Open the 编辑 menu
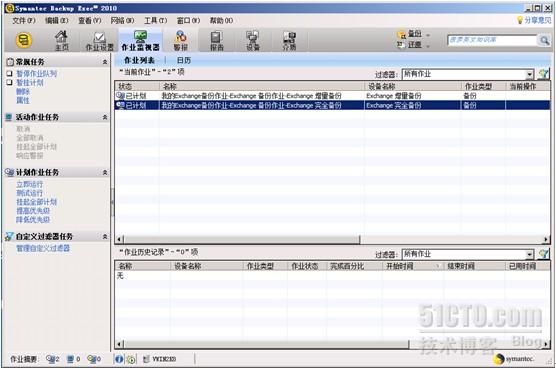Screen dimensions: 556x369 pos(56,21)
